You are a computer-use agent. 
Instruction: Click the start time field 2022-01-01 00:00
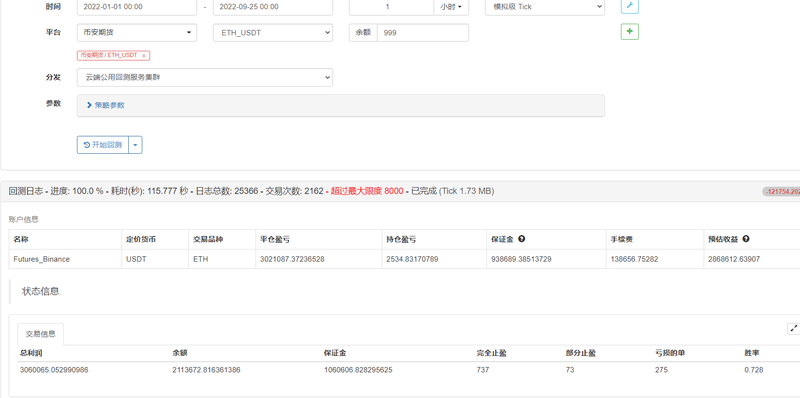click(x=137, y=7)
